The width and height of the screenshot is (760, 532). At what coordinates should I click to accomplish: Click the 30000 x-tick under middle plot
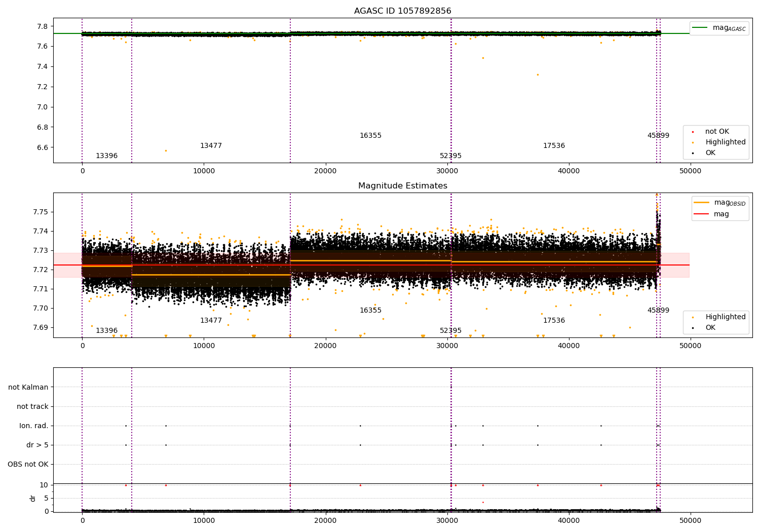447,346
